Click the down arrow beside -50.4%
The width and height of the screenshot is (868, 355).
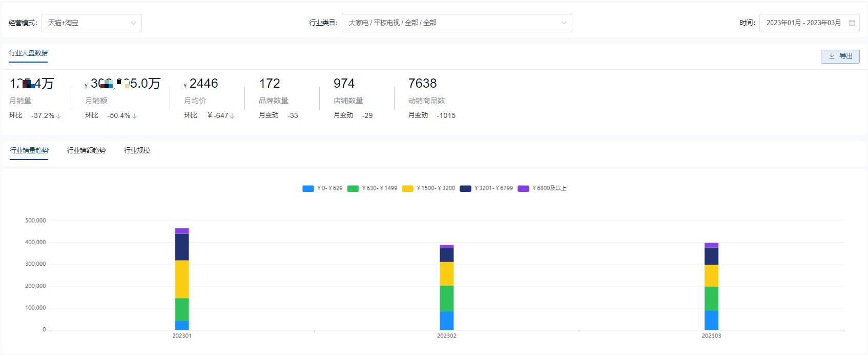(x=134, y=116)
